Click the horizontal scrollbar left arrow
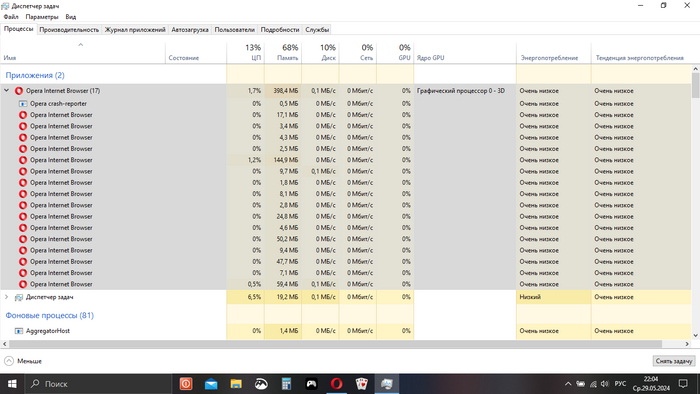The height and width of the screenshot is (394, 700). pyautogui.click(x=4, y=344)
